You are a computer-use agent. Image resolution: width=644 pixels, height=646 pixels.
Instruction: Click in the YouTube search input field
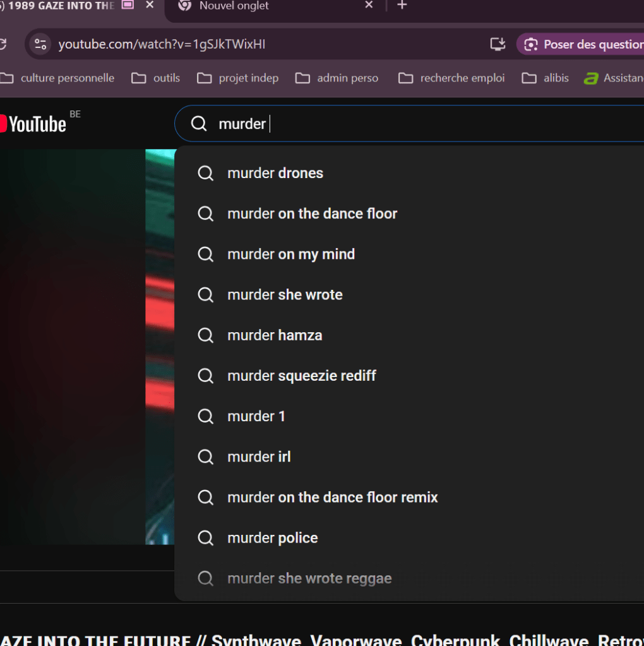pos(410,124)
